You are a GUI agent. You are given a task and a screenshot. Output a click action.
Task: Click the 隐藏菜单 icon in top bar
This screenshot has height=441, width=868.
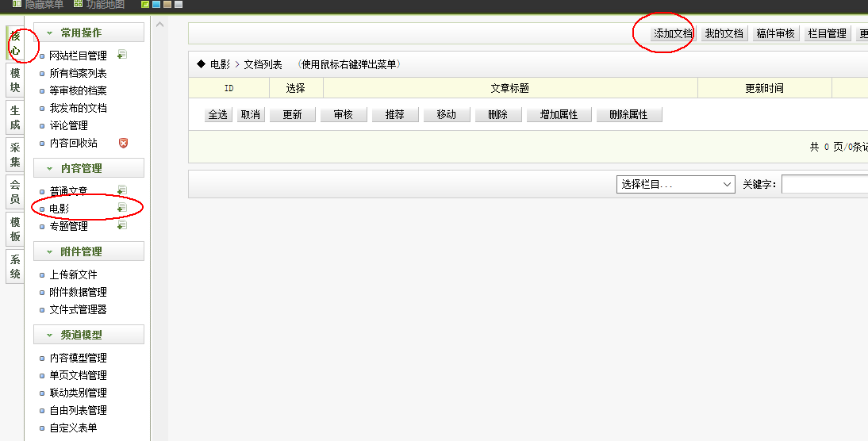(17, 4)
